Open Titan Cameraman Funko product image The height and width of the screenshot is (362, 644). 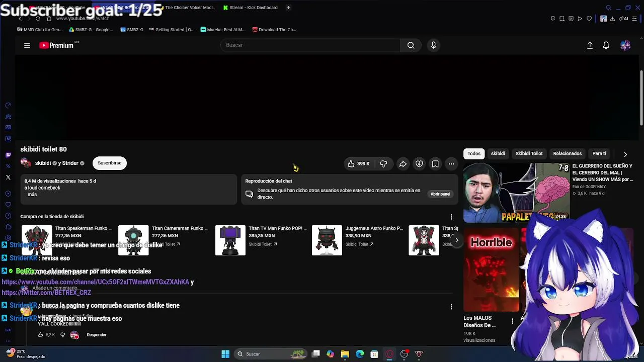(x=133, y=240)
